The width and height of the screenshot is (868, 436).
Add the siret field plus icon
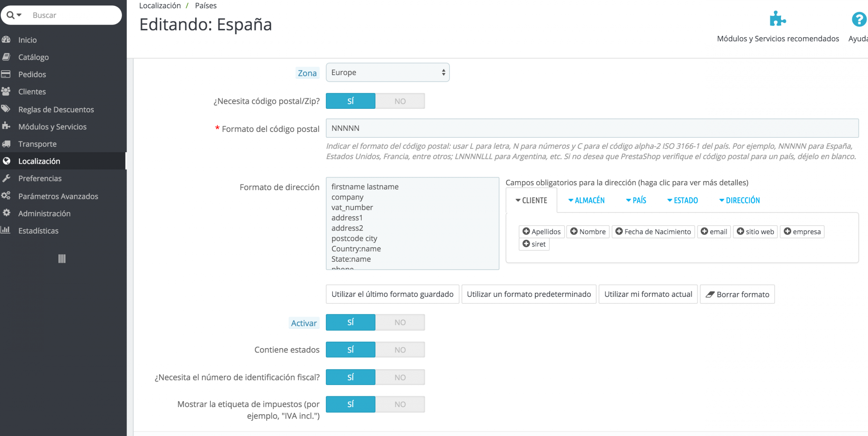tap(526, 244)
